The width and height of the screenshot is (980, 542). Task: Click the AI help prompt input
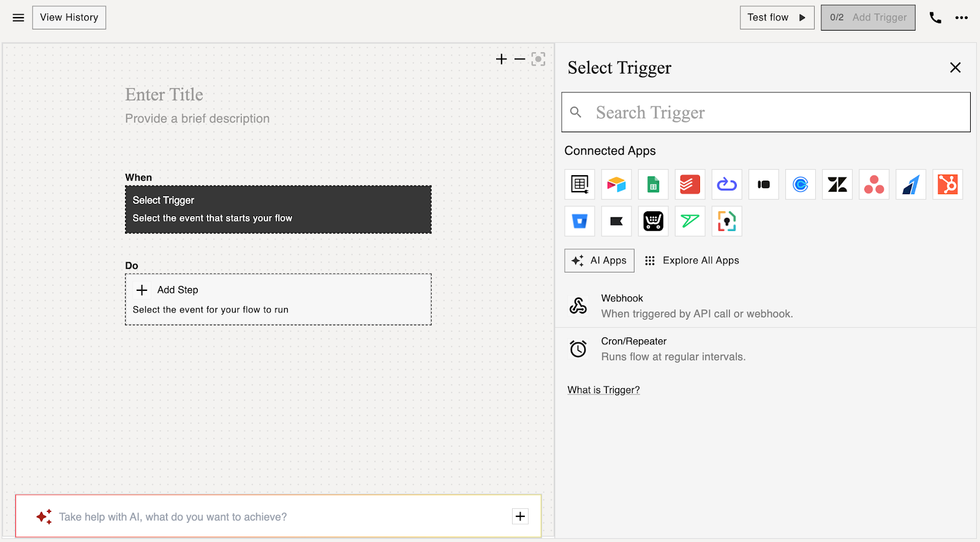(x=278, y=516)
